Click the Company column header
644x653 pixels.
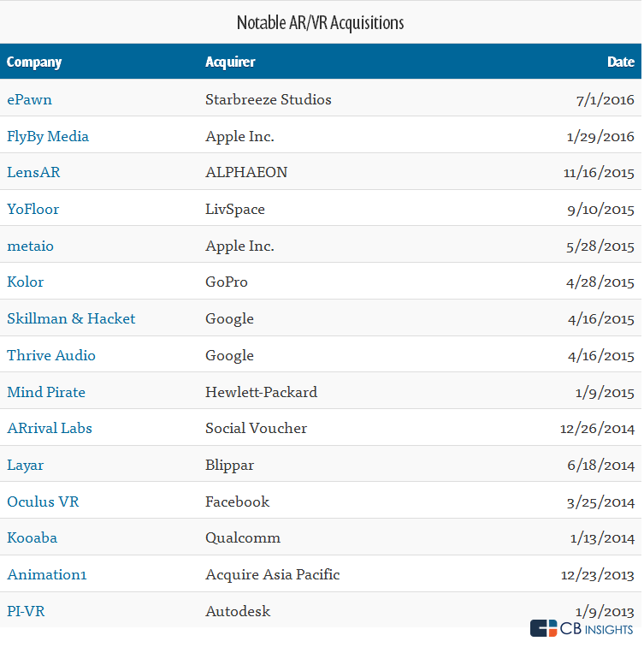(34, 62)
